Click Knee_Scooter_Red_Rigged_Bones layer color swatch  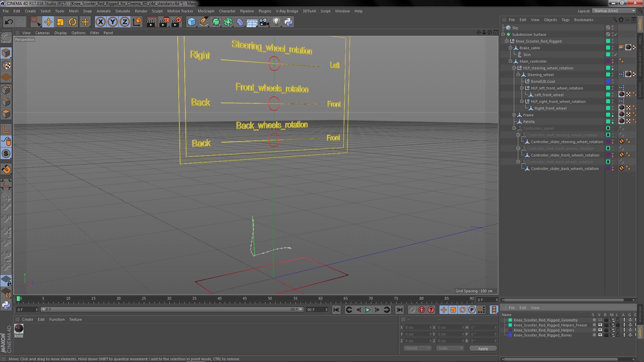[x=510, y=335]
